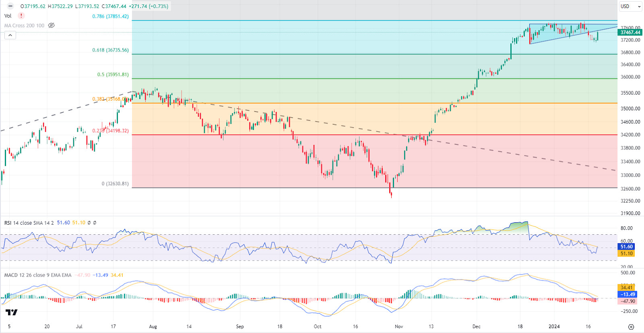Click the RSI value tag 51.60 on the axis

tap(626, 247)
